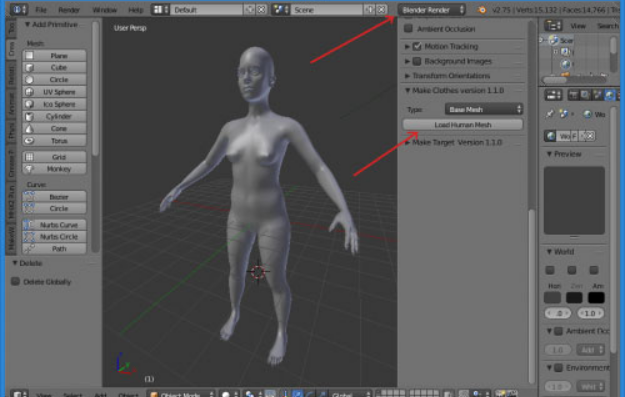
Task: Open the Properties editor type icon
Action: pos(553,95)
